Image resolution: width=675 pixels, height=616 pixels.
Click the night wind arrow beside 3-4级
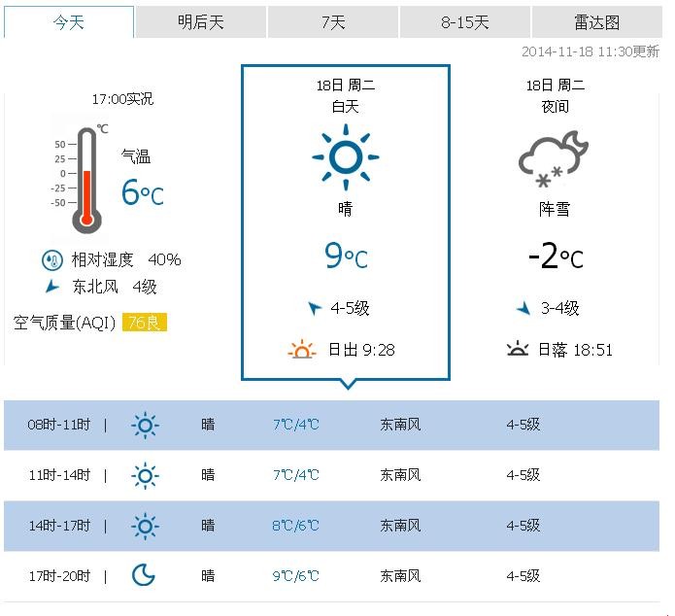[x=523, y=309]
